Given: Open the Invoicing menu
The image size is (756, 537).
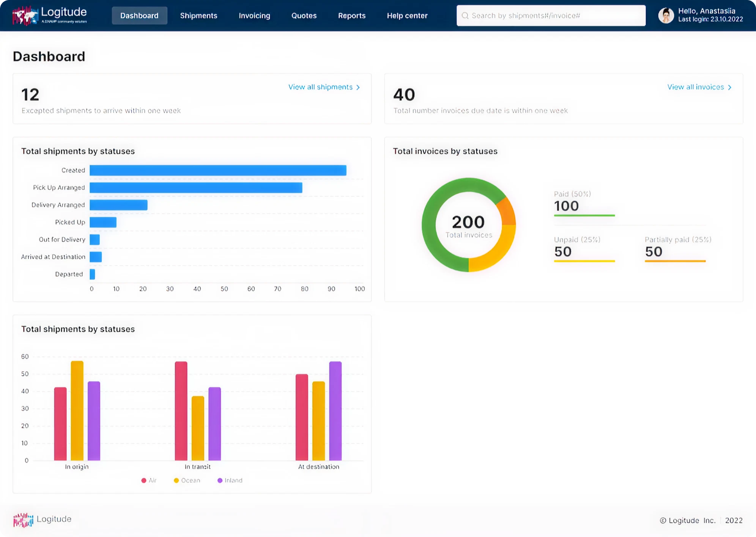Looking at the screenshot, I should click(x=254, y=16).
